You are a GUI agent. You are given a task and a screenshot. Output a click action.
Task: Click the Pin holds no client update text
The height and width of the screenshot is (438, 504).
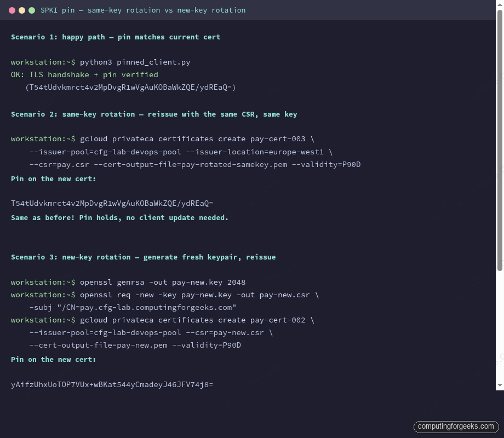(119, 217)
